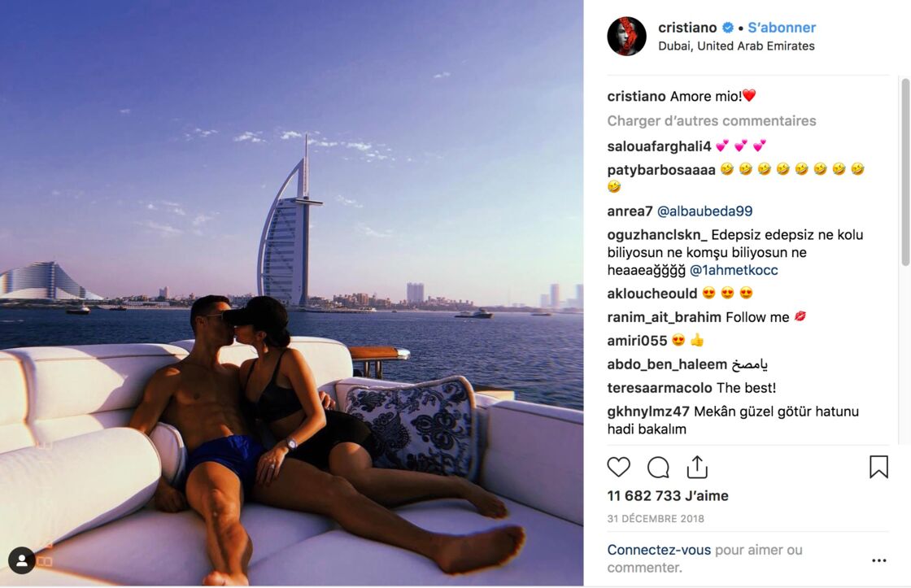The height and width of the screenshot is (588, 911).
Task: Like the post with heart icon
Action: pos(619,467)
